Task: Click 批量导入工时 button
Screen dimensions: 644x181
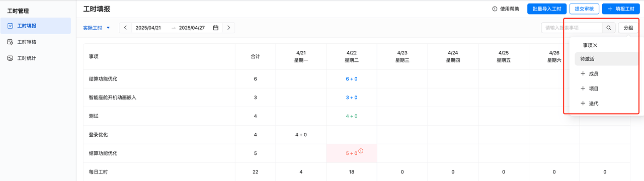Action: point(547,9)
